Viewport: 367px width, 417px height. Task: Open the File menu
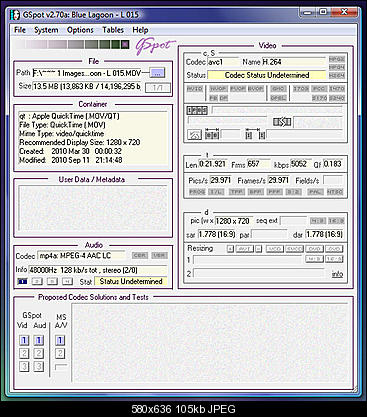20,30
